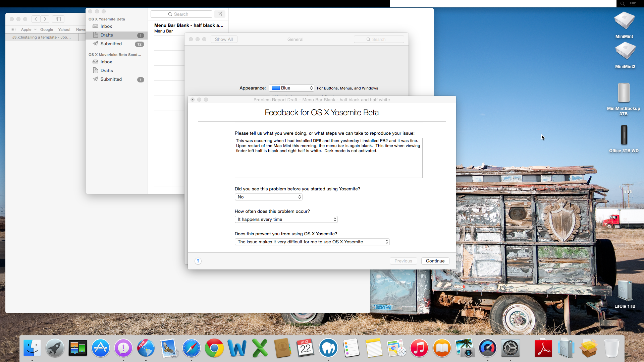Open Mavericks Beta Seed Submitted folder
Viewport: 644px width, 362px height.
click(x=116, y=79)
